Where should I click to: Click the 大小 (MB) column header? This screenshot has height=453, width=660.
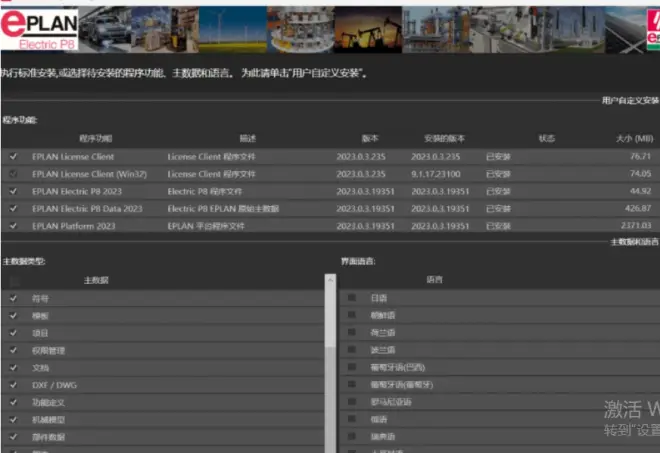pos(634,139)
